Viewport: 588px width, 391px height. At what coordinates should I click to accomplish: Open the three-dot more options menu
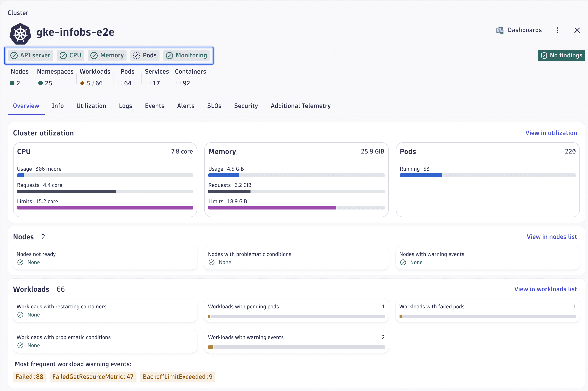tap(557, 30)
